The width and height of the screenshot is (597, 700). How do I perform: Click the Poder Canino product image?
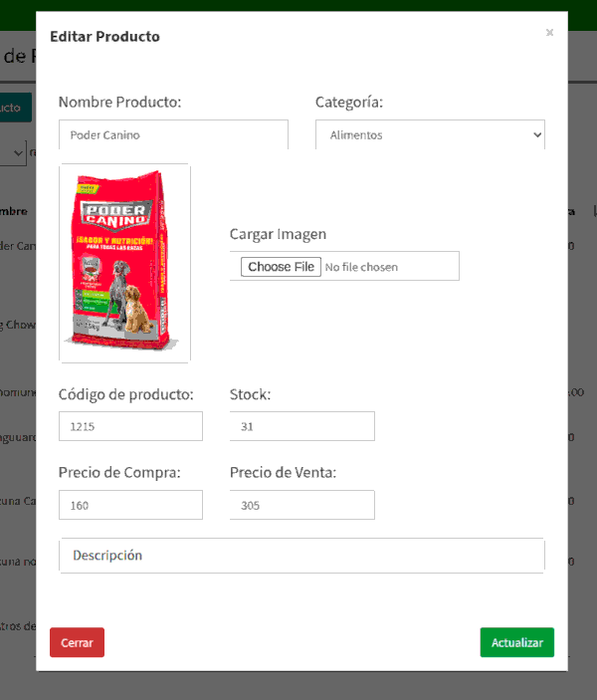point(124,263)
